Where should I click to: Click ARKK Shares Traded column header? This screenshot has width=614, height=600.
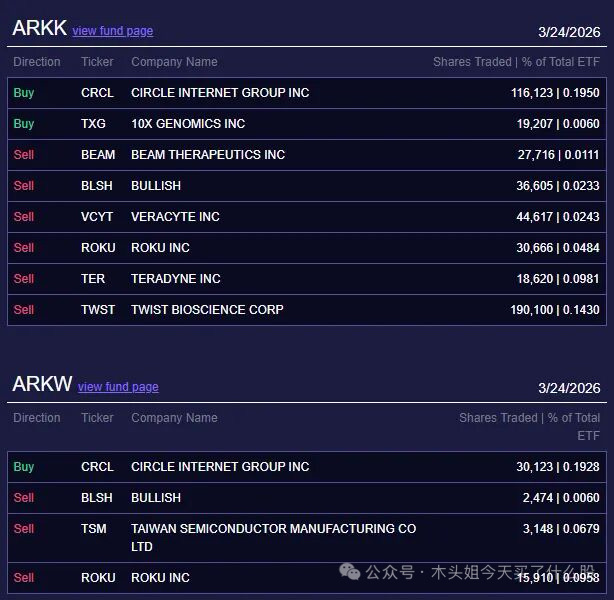(x=516, y=62)
